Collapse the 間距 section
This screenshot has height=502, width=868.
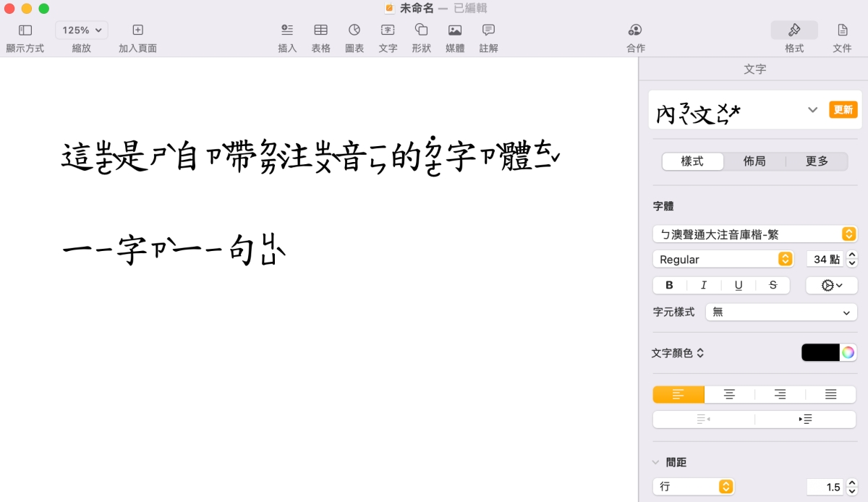(656, 462)
